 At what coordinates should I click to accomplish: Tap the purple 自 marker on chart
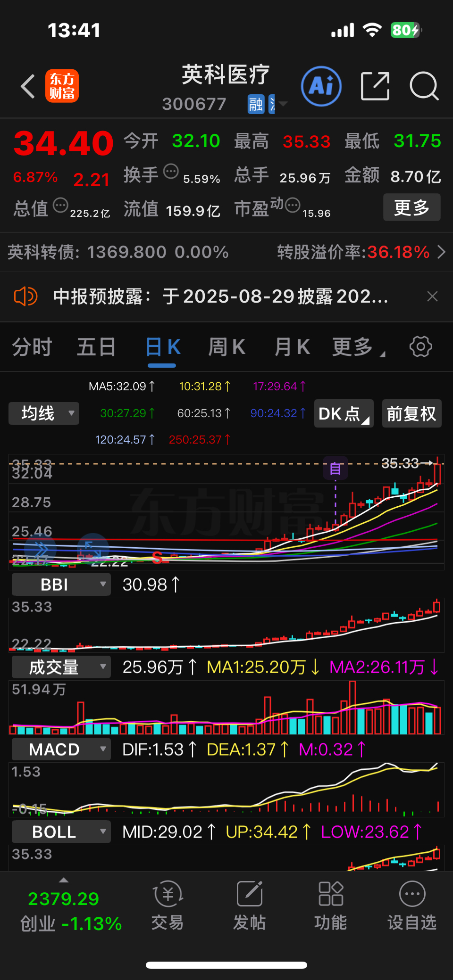[x=336, y=469]
